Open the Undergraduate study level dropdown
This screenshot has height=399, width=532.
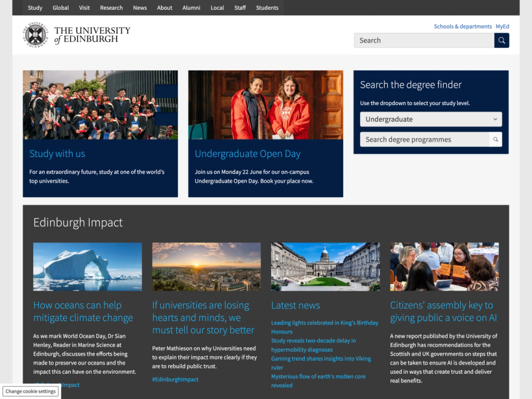431,119
